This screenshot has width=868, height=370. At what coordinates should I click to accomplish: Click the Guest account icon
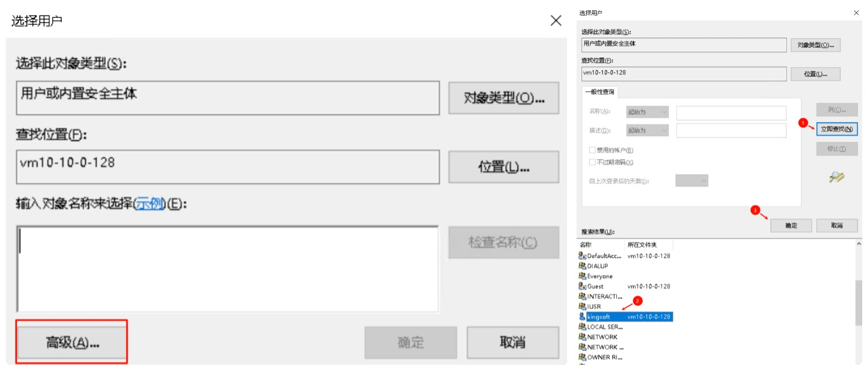coord(582,286)
